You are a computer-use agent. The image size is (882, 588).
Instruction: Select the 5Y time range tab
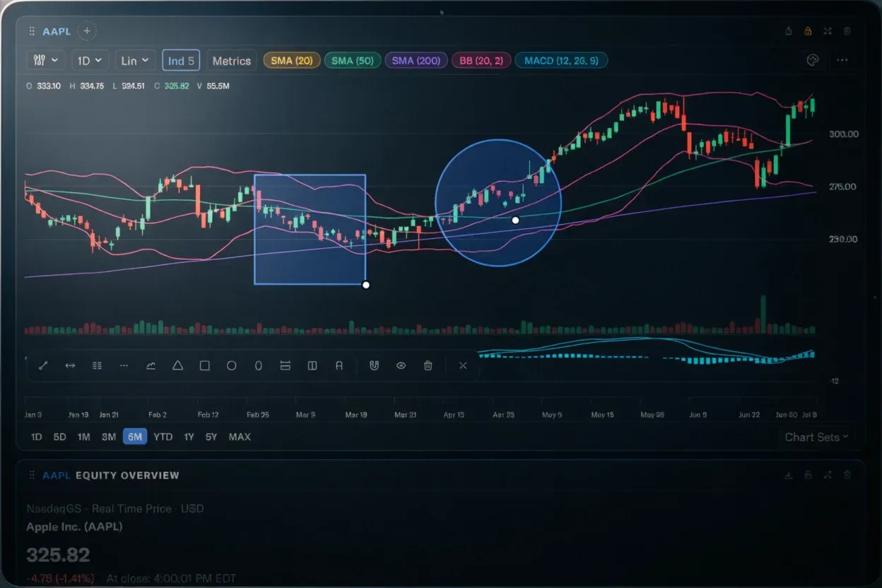coord(211,437)
